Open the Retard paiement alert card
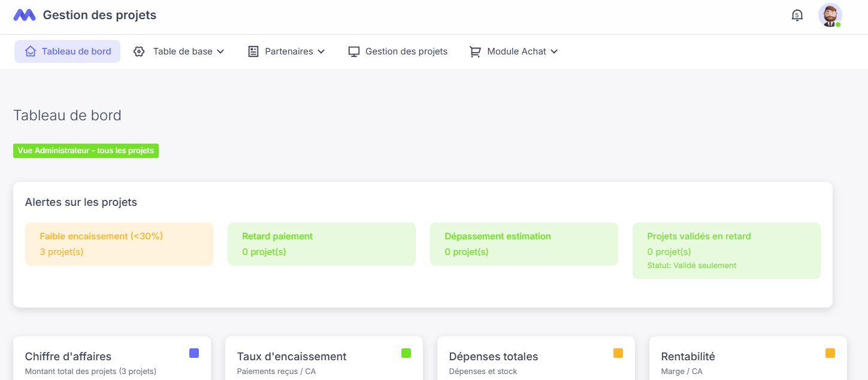Viewport: 868px width, 380px height. coord(321,244)
